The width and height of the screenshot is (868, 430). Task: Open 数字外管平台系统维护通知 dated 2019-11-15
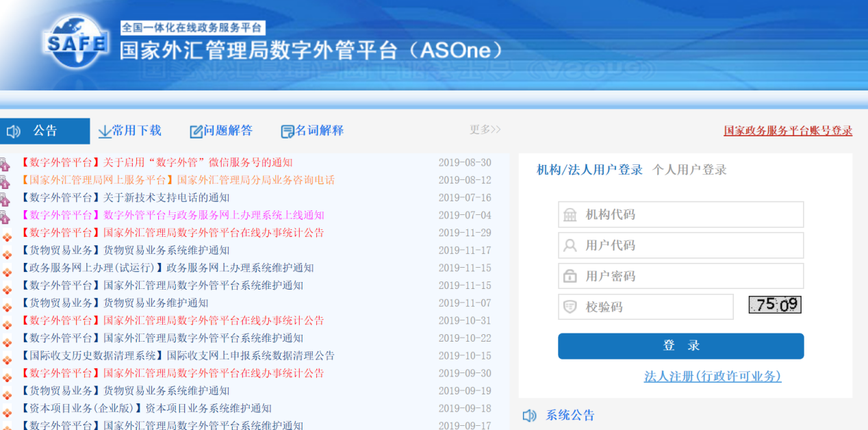pyautogui.click(x=162, y=286)
